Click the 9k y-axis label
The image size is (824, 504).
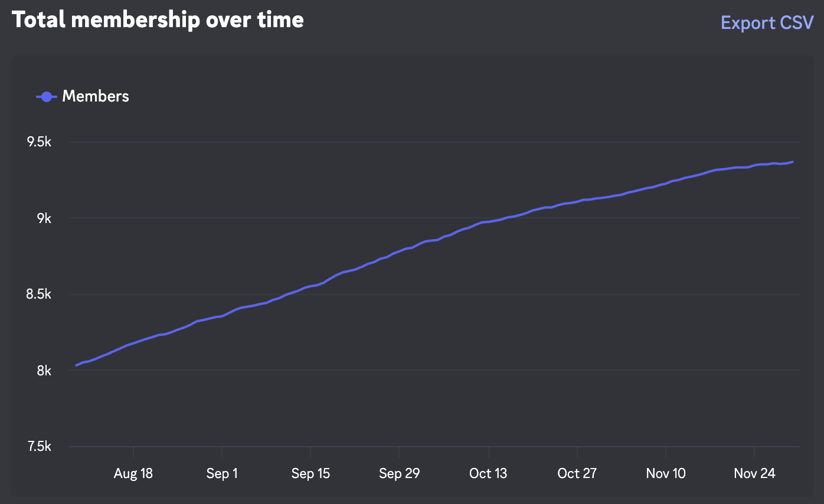tap(44, 218)
